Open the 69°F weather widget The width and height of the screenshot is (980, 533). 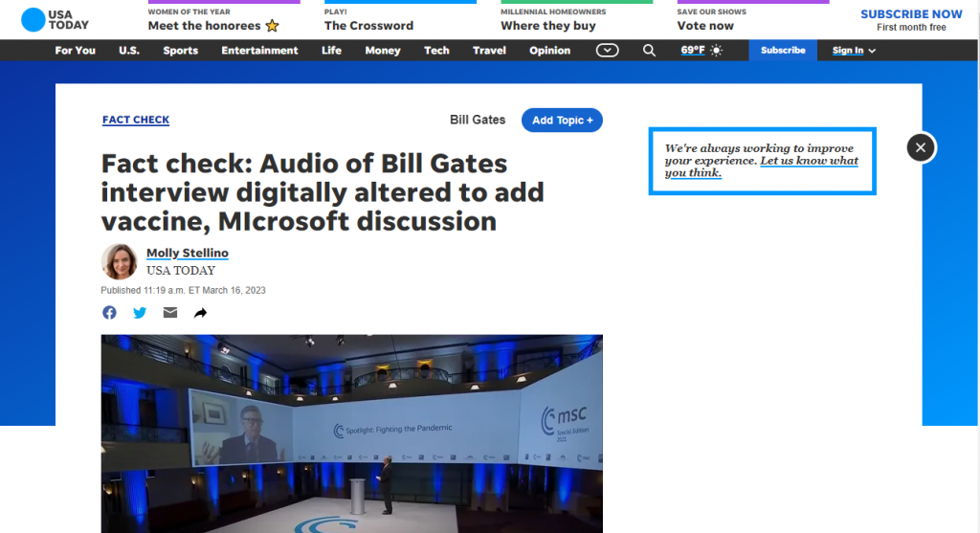point(702,50)
